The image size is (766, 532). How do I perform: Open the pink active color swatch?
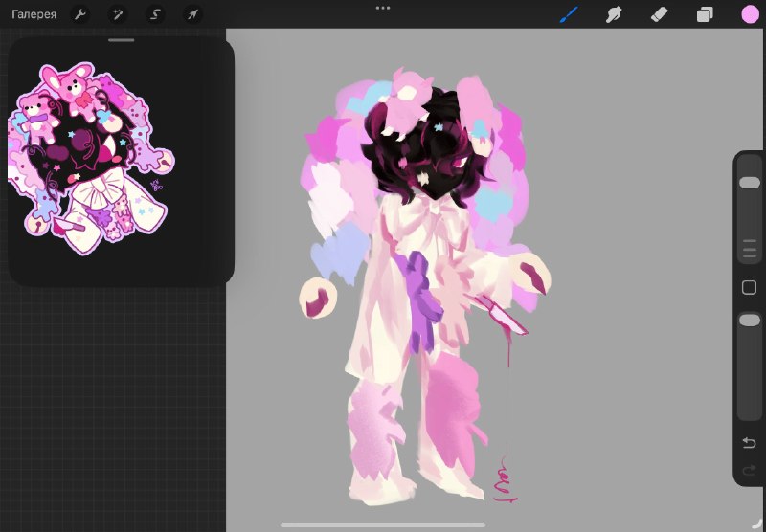[x=751, y=14]
